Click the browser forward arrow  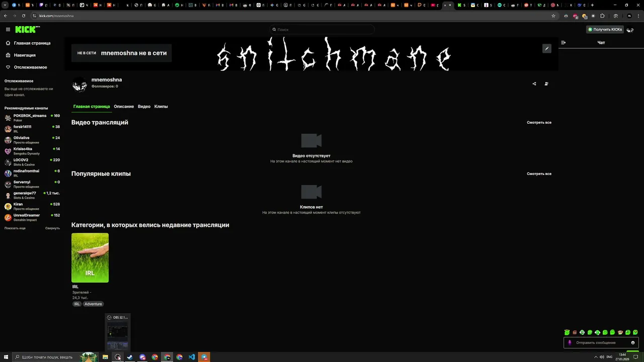coord(14,16)
